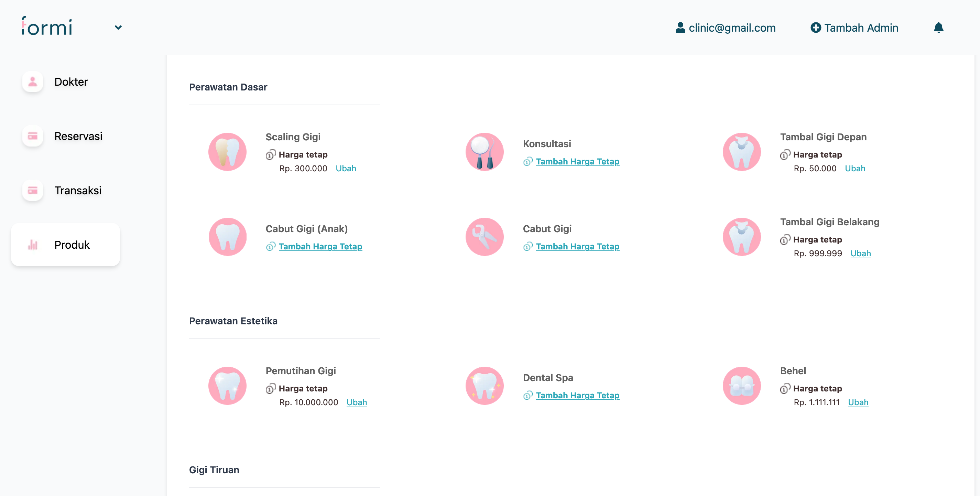The height and width of the screenshot is (496, 980).
Task: Open the Transaksi sidebar item
Action: coord(78,190)
